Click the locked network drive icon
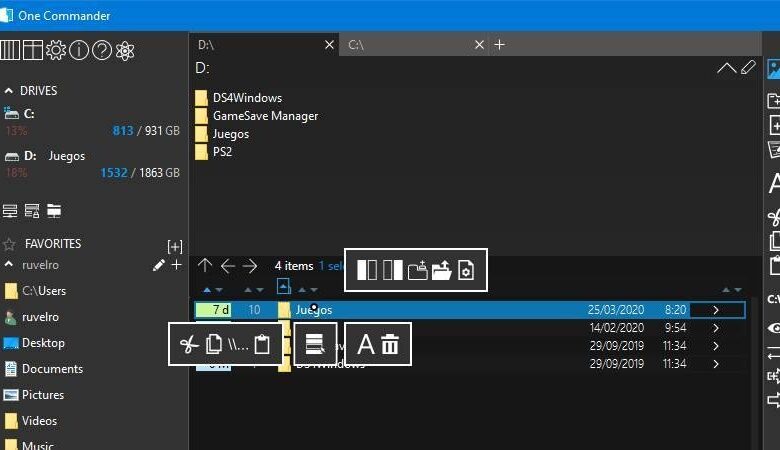Screen dimensions: 780x450 (x=32, y=211)
